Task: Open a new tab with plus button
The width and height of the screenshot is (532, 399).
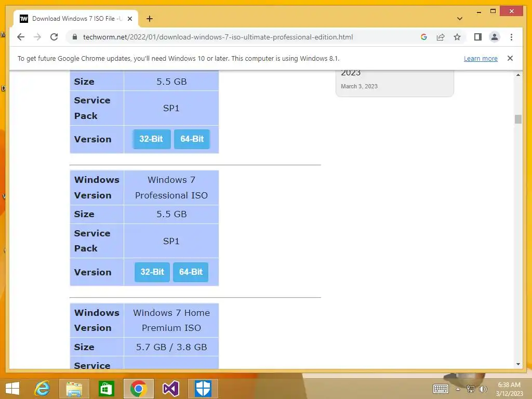Action: [x=150, y=19]
